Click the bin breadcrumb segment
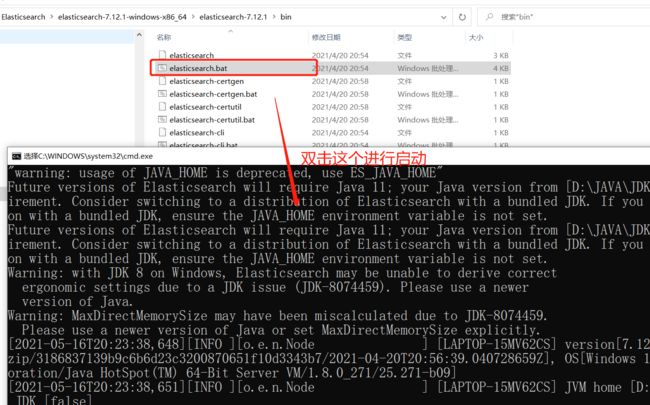This screenshot has width=650, height=405. point(286,17)
